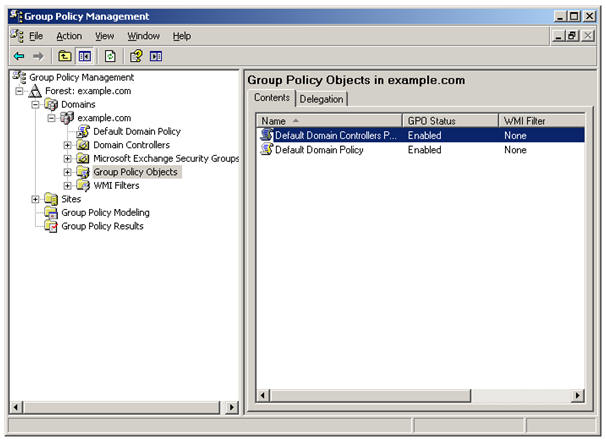Click the None WMI filter of Default Domain Policy

point(515,150)
